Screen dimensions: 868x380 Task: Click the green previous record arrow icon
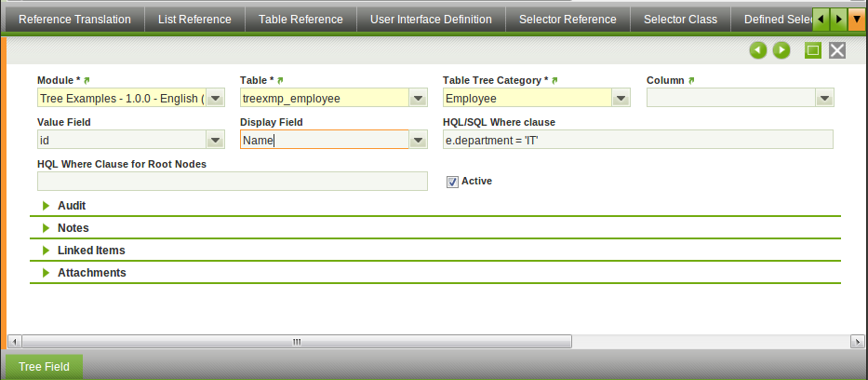coord(758,50)
